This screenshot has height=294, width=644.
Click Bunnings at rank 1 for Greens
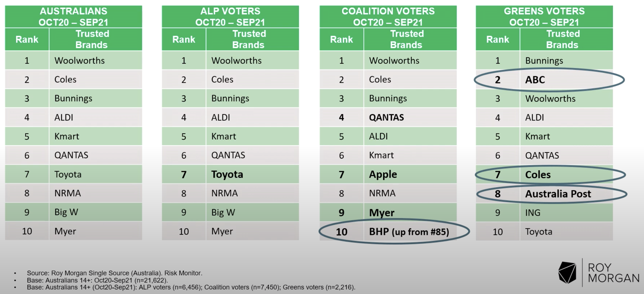544,61
